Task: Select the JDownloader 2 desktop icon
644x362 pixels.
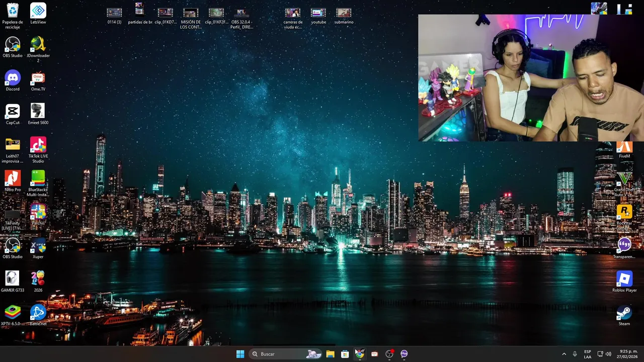Action: pos(38,49)
